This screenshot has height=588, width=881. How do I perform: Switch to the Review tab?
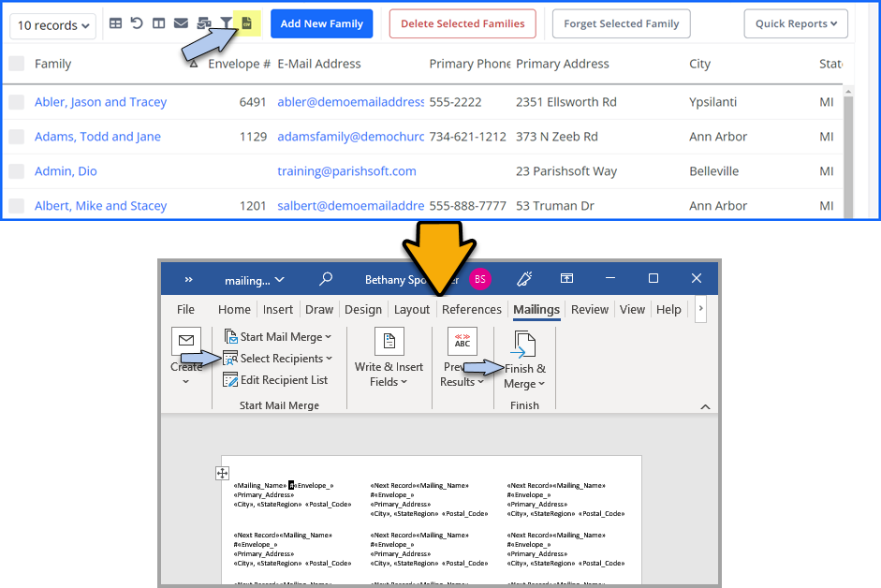[590, 310]
